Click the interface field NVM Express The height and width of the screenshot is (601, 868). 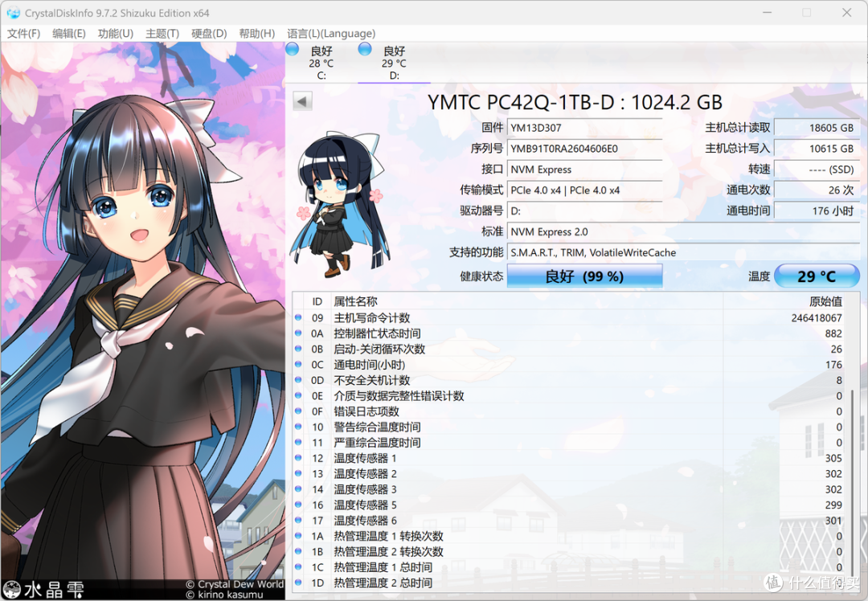point(584,170)
